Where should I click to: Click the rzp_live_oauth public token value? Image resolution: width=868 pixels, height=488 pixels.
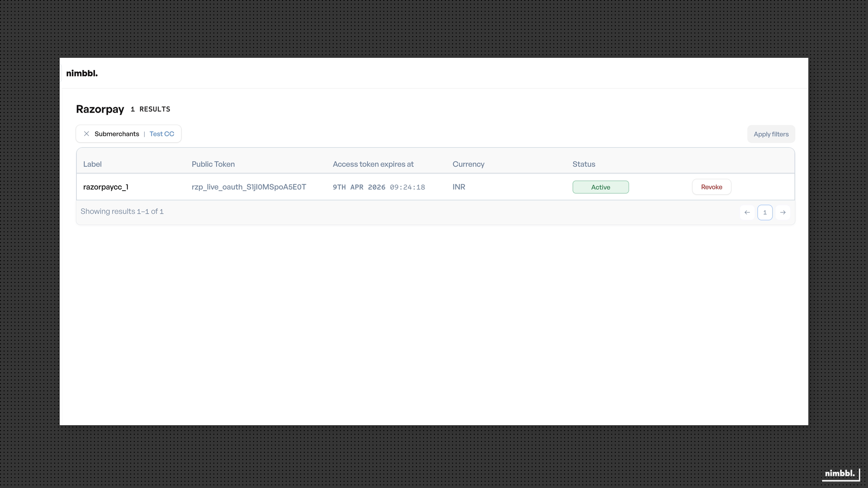click(249, 187)
